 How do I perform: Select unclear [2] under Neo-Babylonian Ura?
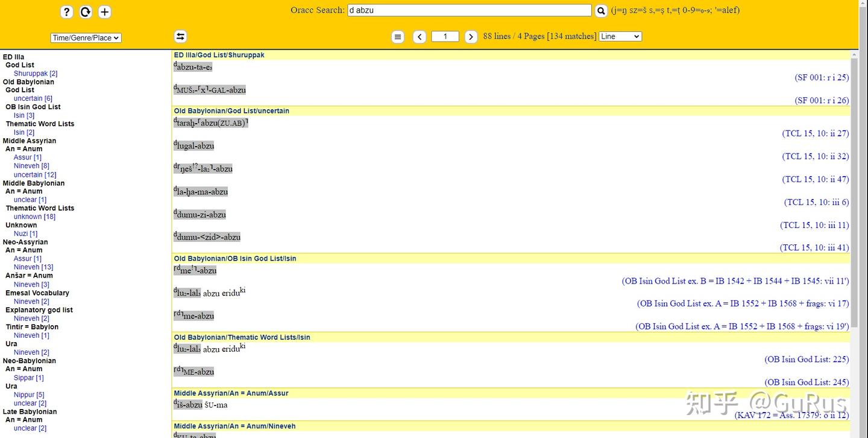tap(30, 403)
